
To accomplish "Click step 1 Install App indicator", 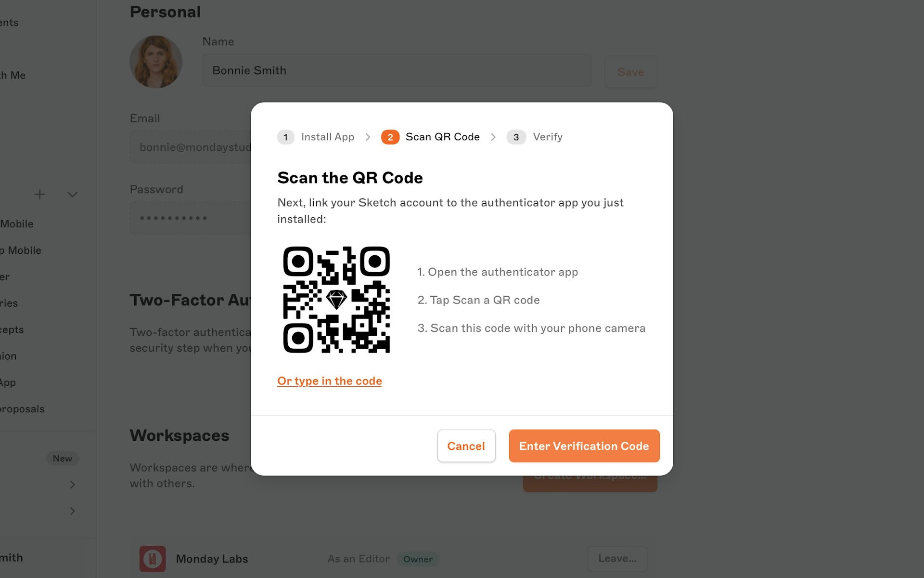I will pyautogui.click(x=285, y=137).
